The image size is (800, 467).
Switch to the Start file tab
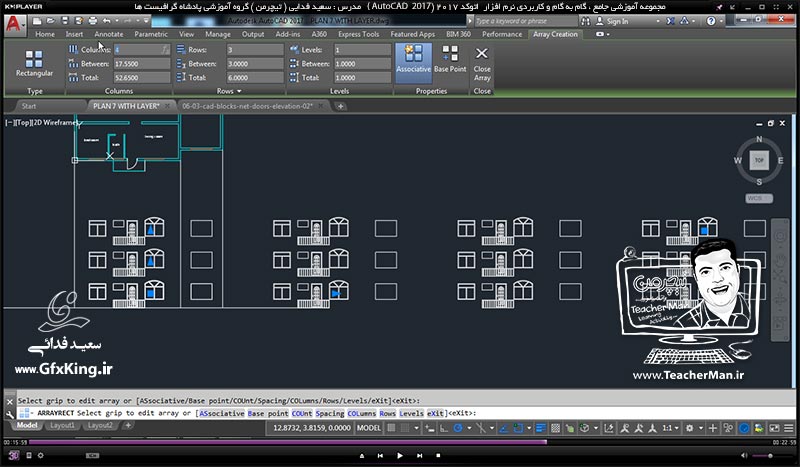pos(29,106)
